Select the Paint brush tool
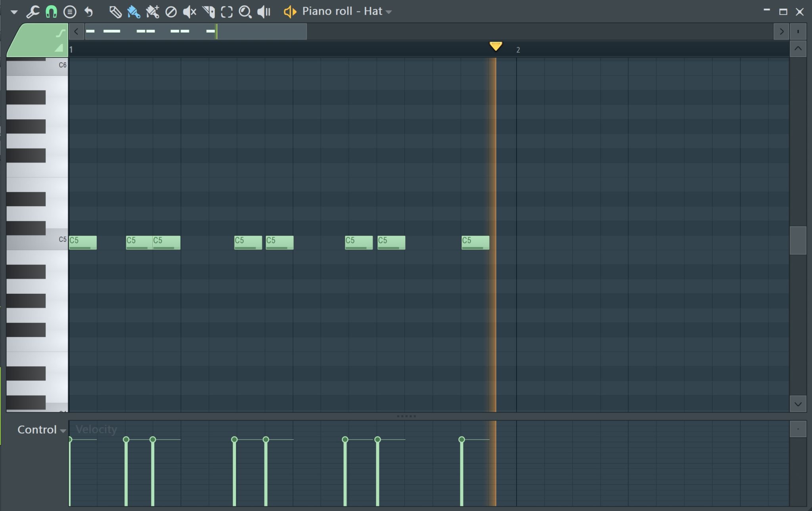This screenshot has width=812, height=511. pyautogui.click(x=134, y=11)
